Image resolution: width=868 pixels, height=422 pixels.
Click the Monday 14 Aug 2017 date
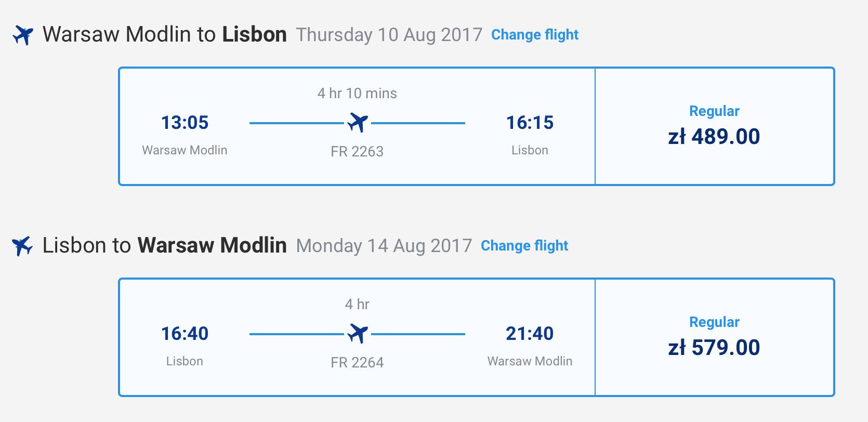pyautogui.click(x=384, y=246)
